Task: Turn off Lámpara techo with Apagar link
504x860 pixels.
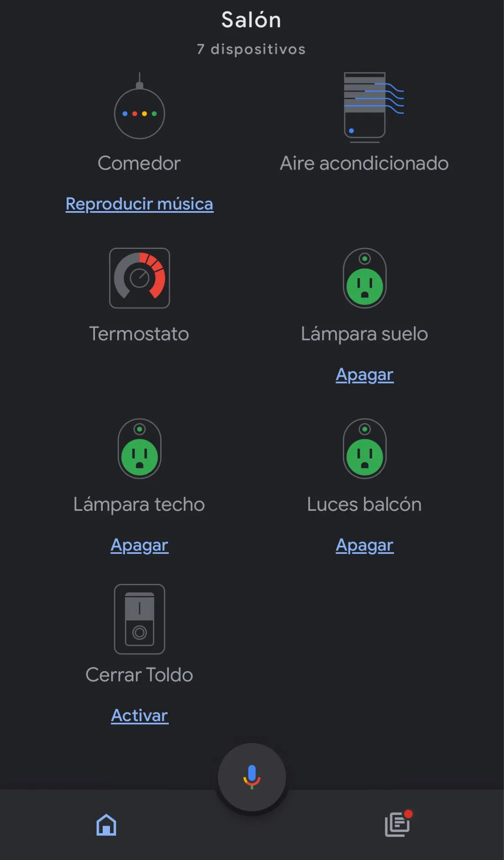Action: pos(139,545)
